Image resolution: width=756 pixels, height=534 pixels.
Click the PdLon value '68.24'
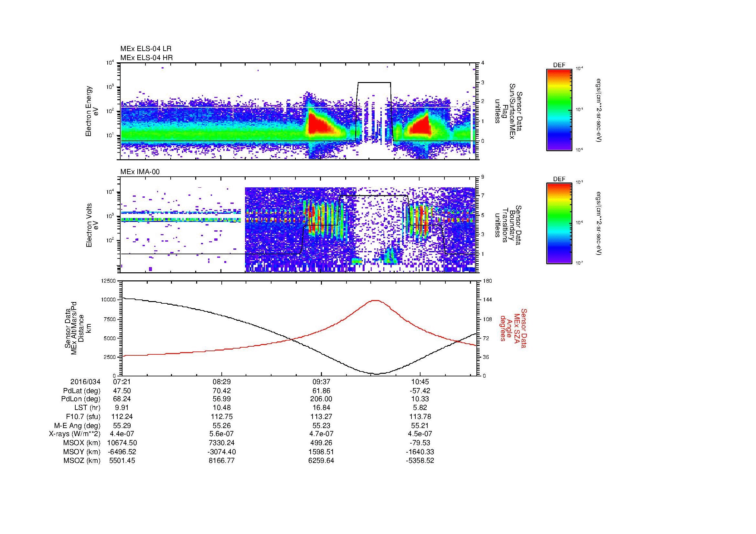[122, 399]
